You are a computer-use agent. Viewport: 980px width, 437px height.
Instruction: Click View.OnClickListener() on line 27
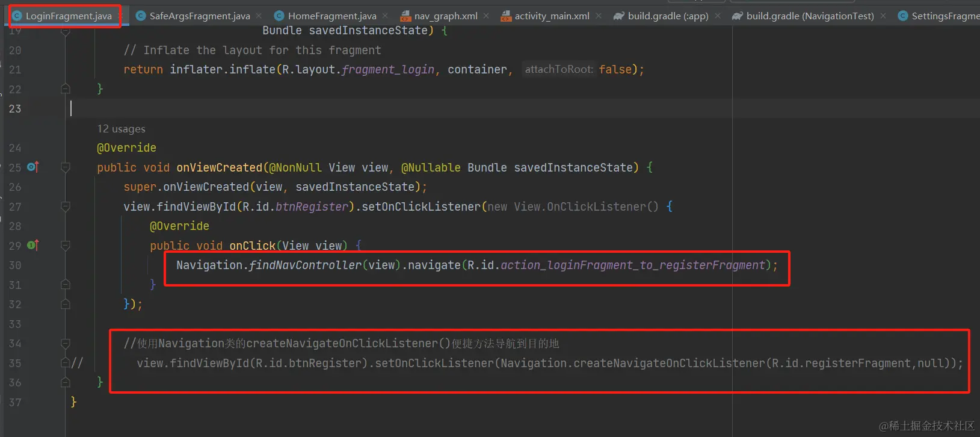pyautogui.click(x=587, y=207)
